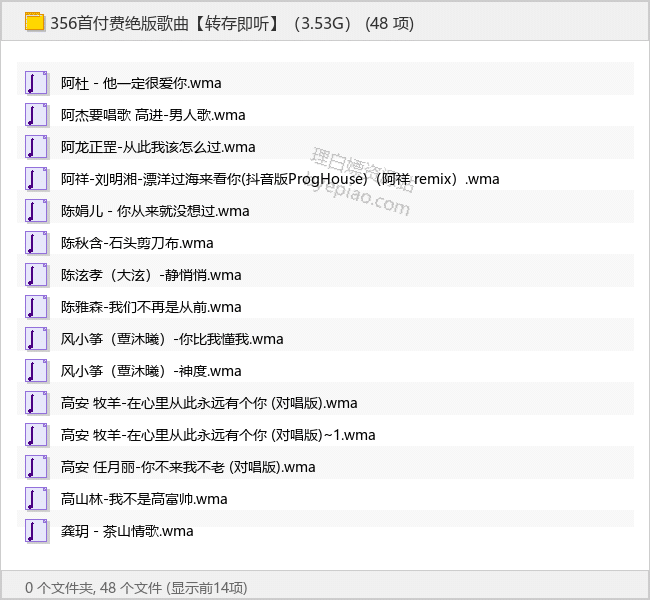Click music icon for 高安 牧羊 (对唱版)~1.wma
Screen dimensions: 650x600
(36, 435)
